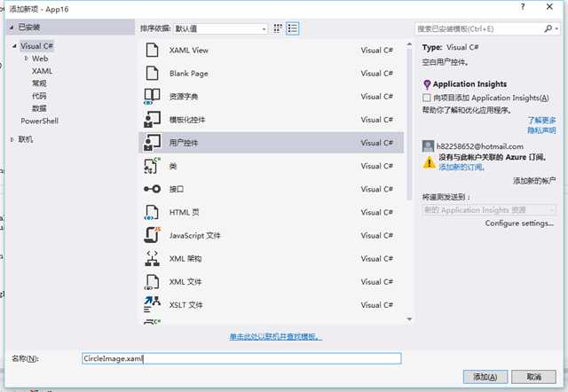Collapse the 已安装 section

tap(12, 27)
